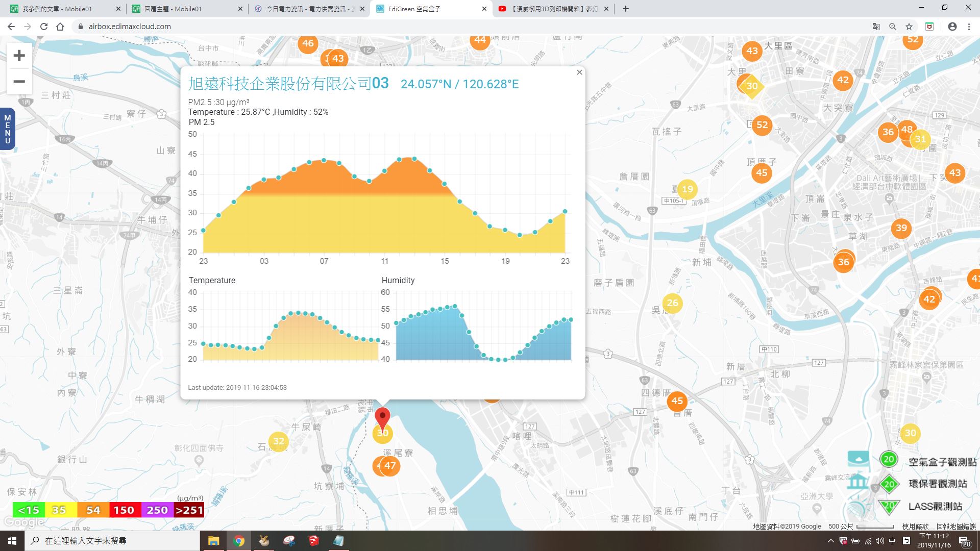
Task: Click the purple 250 legend color
Action: pos(157,510)
